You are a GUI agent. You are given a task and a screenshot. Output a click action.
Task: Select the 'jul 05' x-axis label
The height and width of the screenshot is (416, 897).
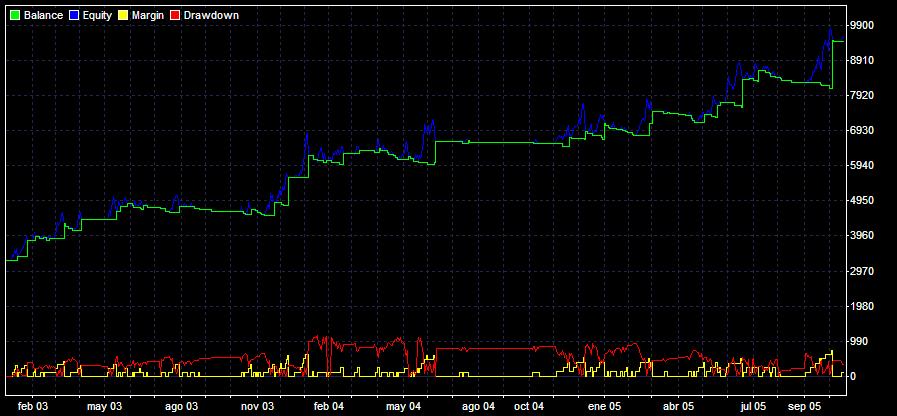(x=753, y=407)
